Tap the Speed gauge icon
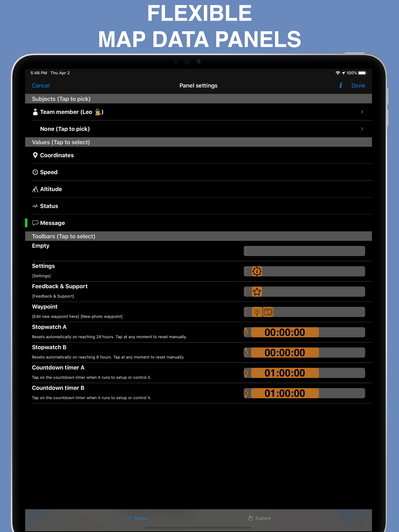 coord(35,172)
